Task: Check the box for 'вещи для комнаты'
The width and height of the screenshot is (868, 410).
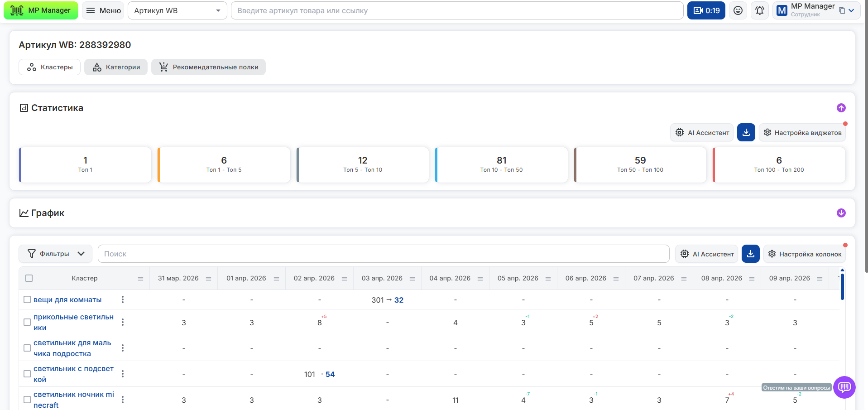Action: click(x=27, y=299)
